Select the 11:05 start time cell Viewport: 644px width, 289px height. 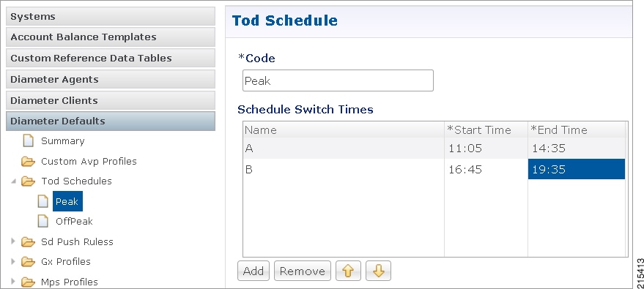(x=486, y=149)
